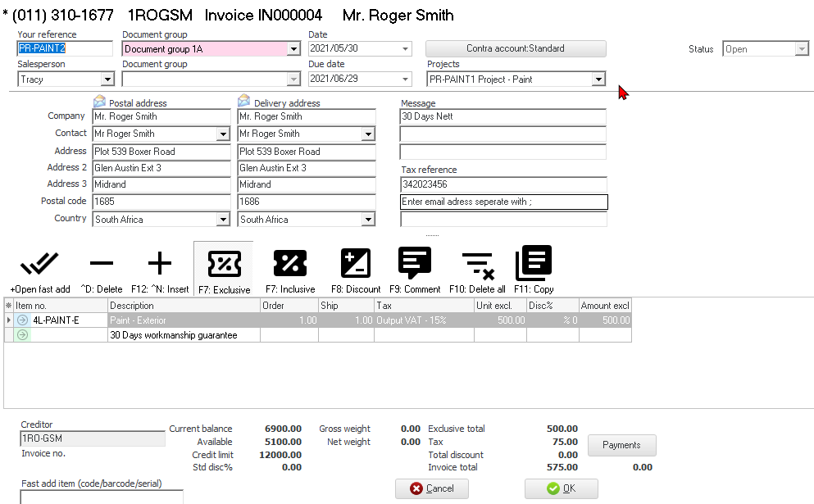Image resolution: width=814 pixels, height=504 pixels.
Task: Click the Contra account:Standard button
Action: (x=516, y=48)
